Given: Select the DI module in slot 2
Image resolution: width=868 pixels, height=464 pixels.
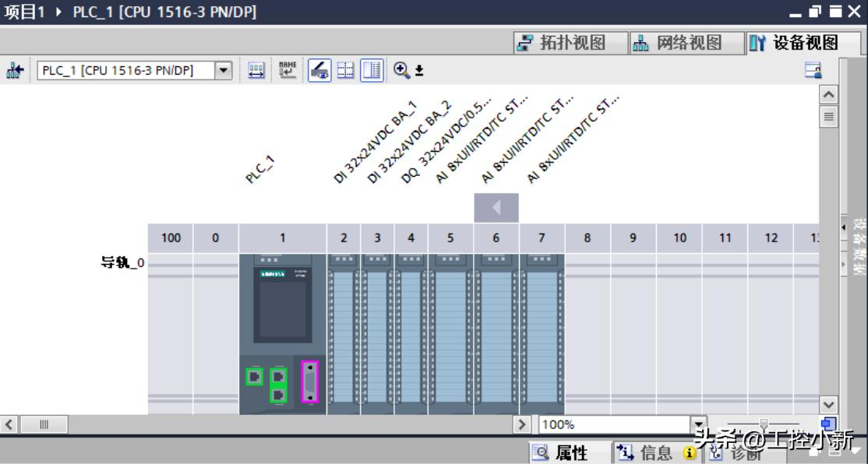Looking at the screenshot, I should coord(344,334).
